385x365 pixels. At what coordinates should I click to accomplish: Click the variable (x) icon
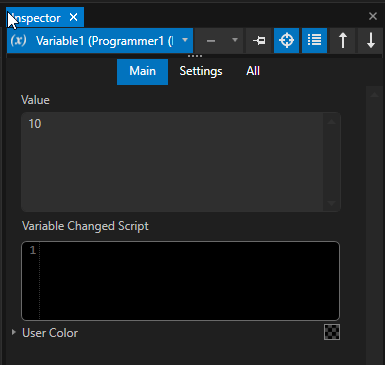[18, 41]
